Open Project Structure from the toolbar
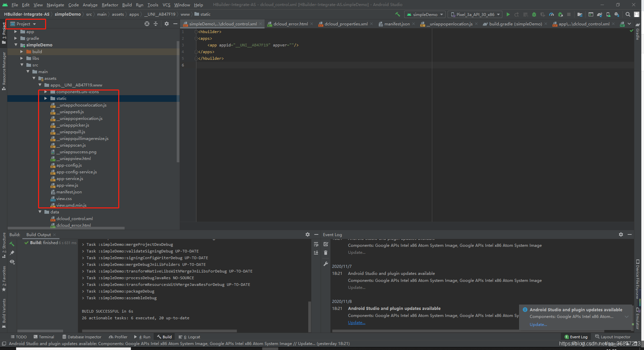 tap(580, 14)
